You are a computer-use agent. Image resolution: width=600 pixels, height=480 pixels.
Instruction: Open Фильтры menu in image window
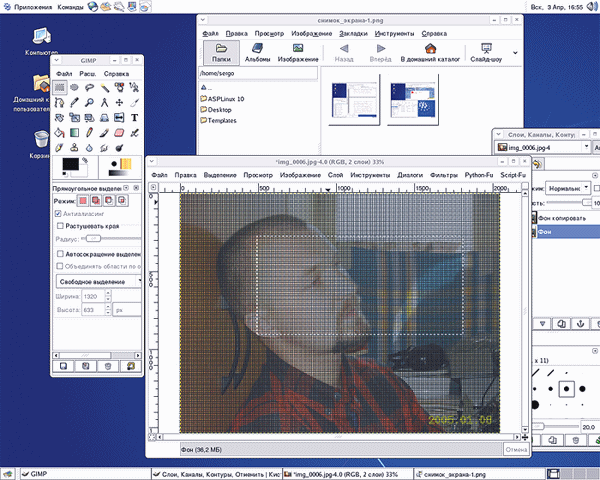coord(444,175)
